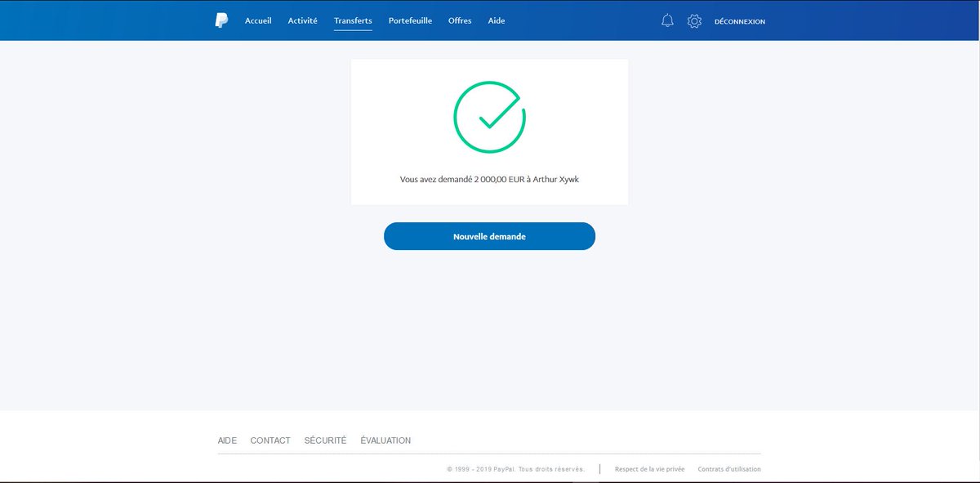Open the CONTACT footer link
Image resolution: width=980 pixels, height=483 pixels.
[270, 441]
